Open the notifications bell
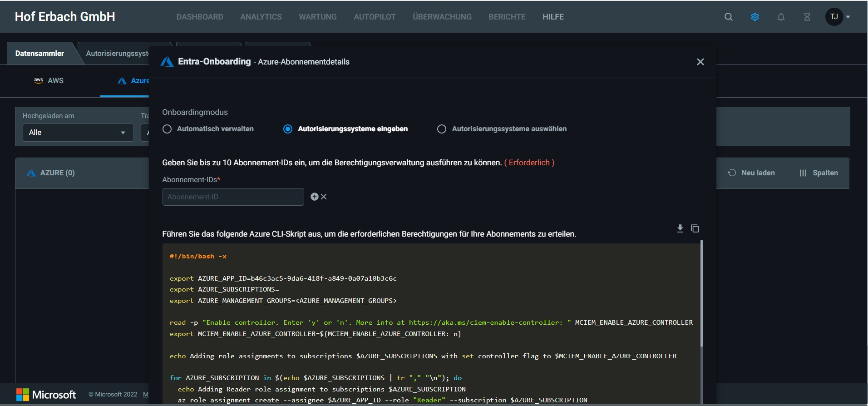The image size is (868, 406). coord(781,17)
